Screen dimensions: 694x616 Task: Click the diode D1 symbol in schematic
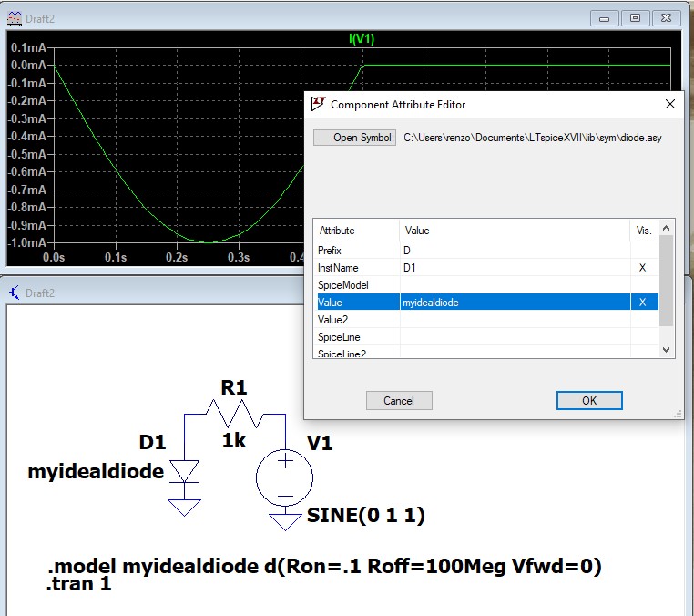pyautogui.click(x=185, y=471)
